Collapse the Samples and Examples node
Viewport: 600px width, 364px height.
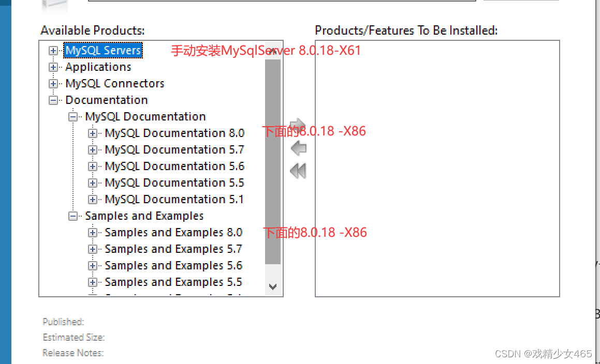(73, 216)
